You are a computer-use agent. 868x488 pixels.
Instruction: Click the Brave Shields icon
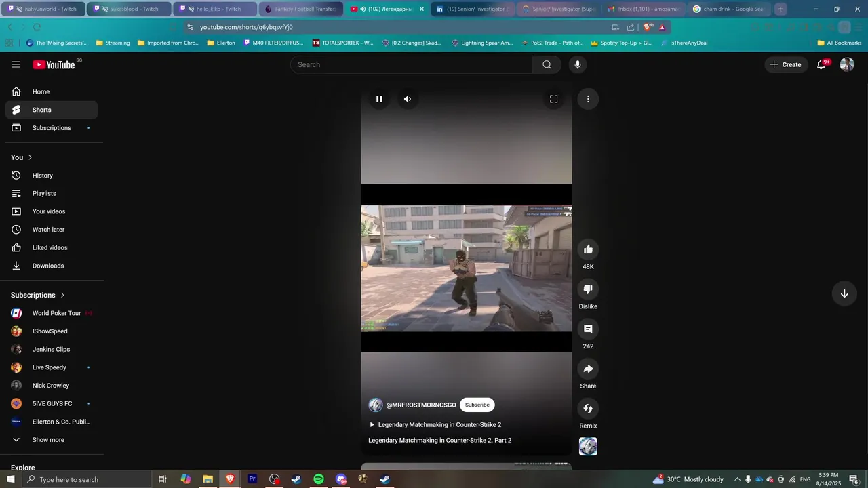tap(648, 27)
